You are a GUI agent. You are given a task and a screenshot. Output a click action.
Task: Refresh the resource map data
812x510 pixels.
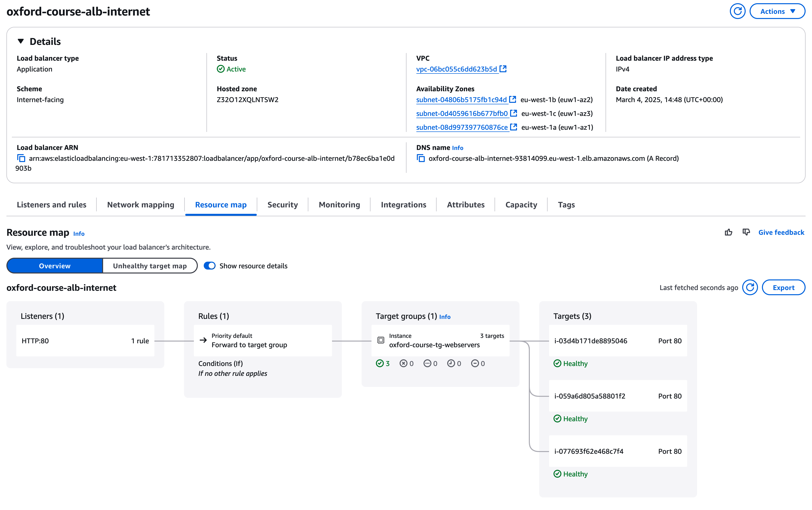tap(750, 288)
